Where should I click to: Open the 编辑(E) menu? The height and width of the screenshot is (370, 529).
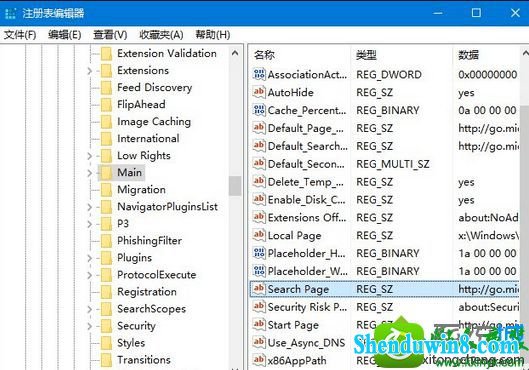(x=64, y=35)
